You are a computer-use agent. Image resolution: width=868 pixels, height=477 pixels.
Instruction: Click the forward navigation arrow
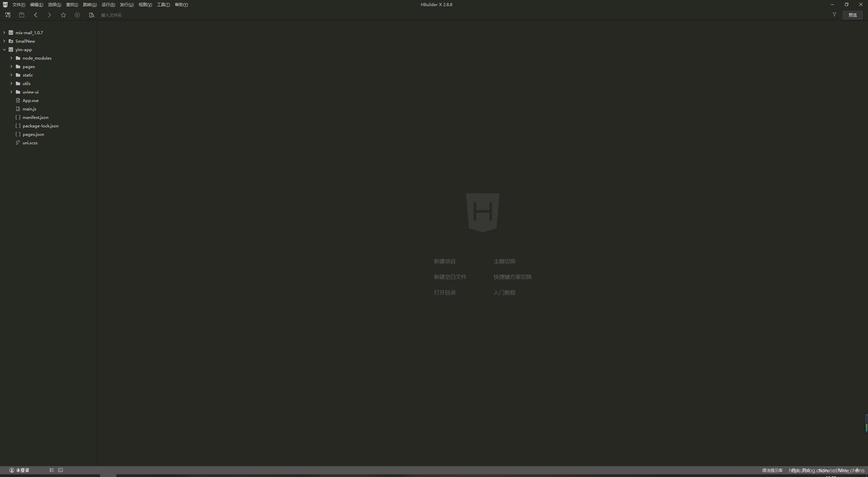pos(50,15)
